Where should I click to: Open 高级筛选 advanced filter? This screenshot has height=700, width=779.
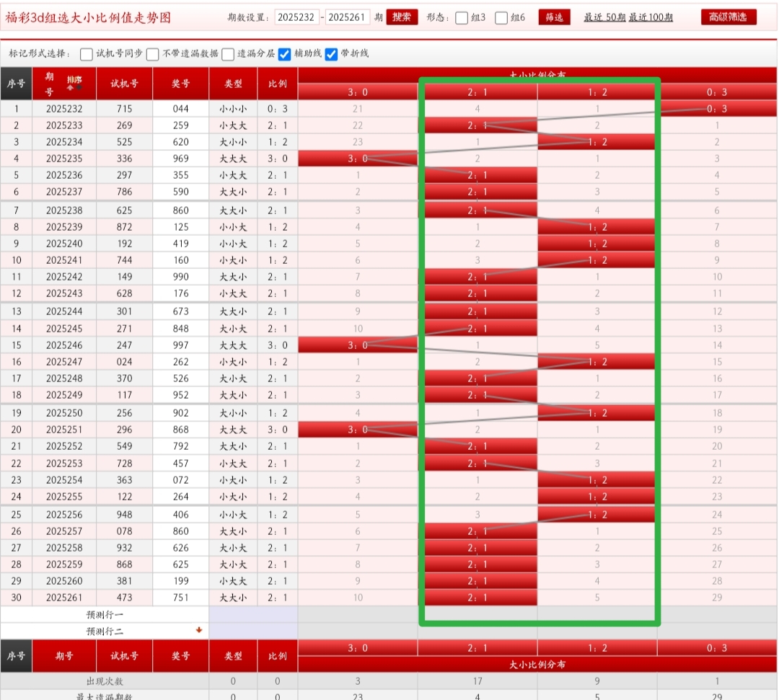729,17
